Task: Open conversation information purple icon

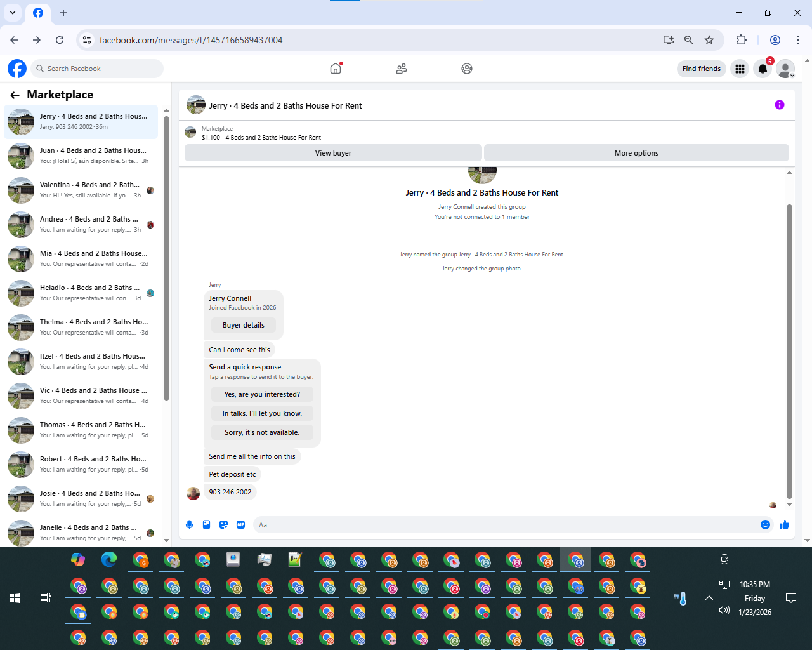Action: click(x=780, y=105)
